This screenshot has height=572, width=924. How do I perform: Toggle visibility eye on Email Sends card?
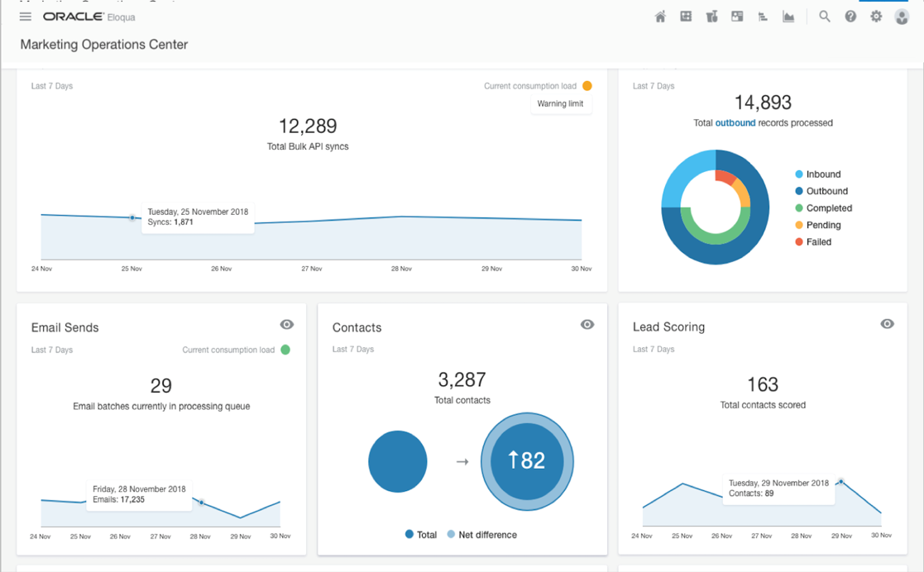pyautogui.click(x=287, y=325)
